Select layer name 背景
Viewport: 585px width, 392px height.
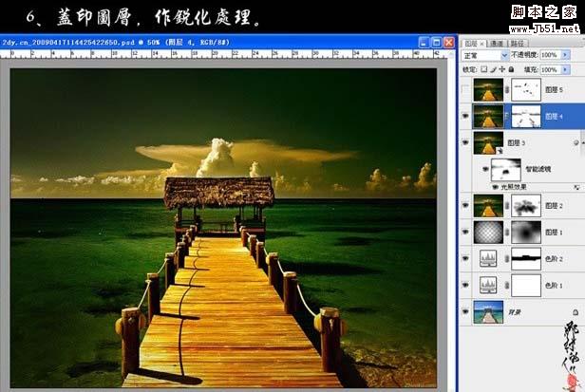tap(515, 312)
